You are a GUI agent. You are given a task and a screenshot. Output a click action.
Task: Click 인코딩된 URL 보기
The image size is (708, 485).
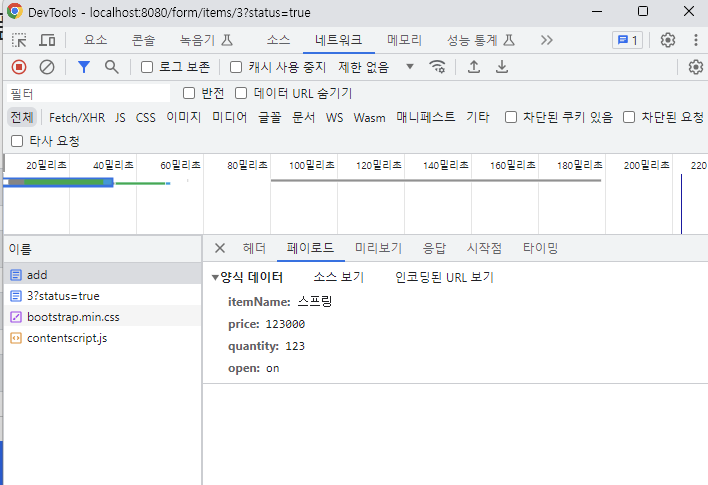444,277
